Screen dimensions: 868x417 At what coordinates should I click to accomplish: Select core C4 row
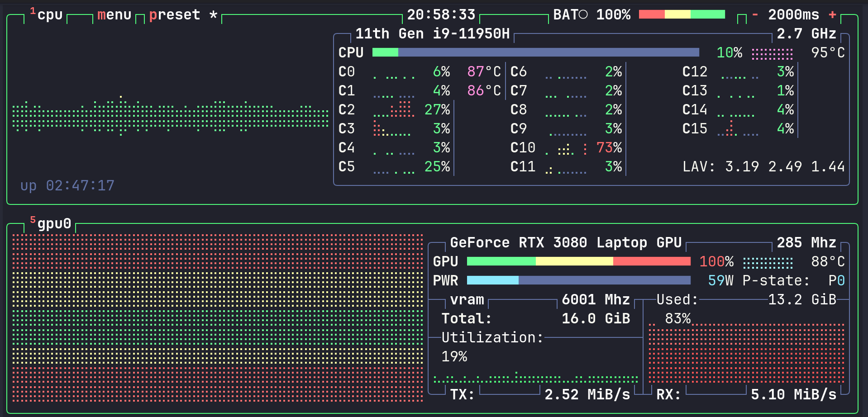click(394, 148)
